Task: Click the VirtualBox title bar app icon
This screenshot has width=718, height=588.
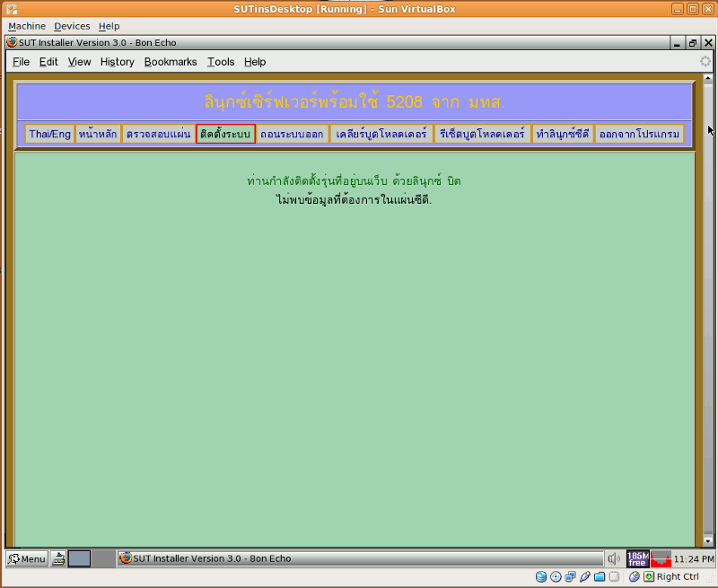Action: click(12, 9)
